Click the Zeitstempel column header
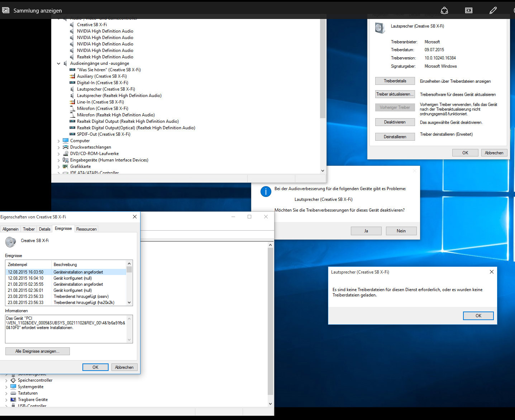This screenshot has height=420, width=515. (x=29, y=265)
